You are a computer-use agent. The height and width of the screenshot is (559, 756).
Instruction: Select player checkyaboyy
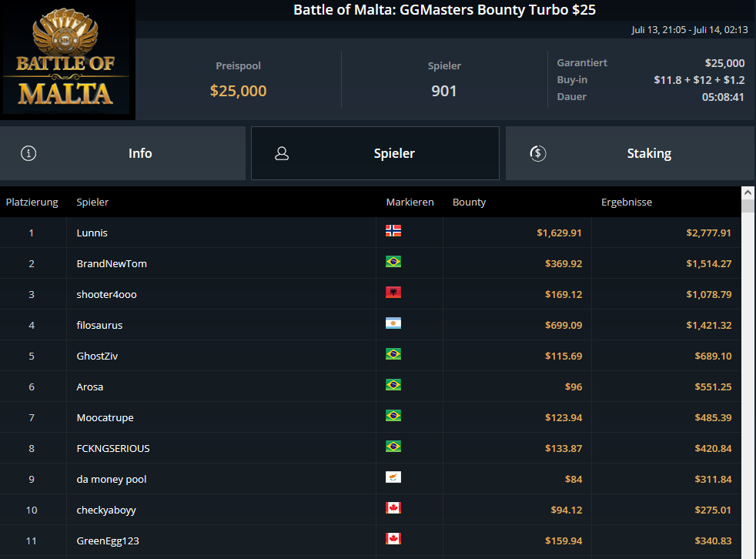(x=106, y=510)
